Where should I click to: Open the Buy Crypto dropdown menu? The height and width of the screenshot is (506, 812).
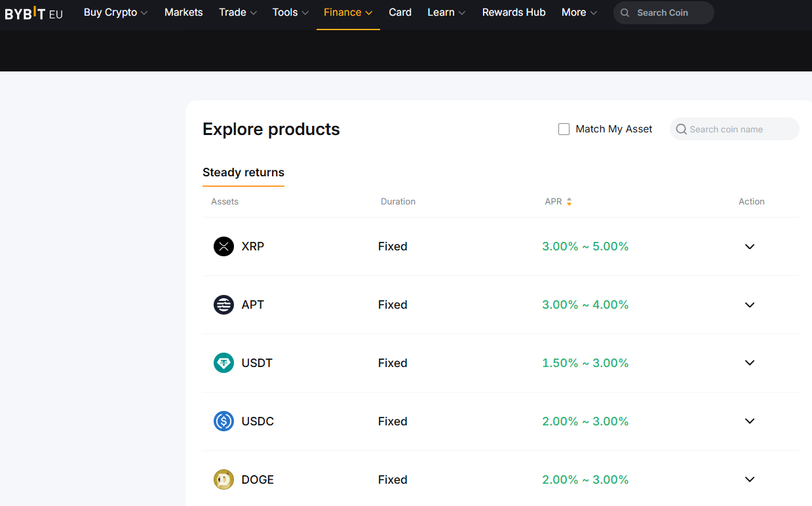[115, 12]
